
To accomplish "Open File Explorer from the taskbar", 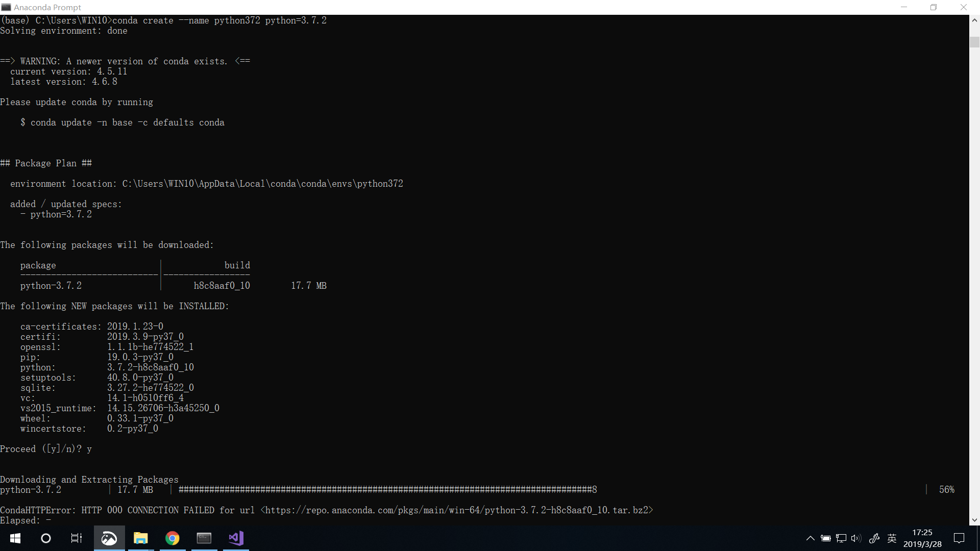I will coord(140,538).
